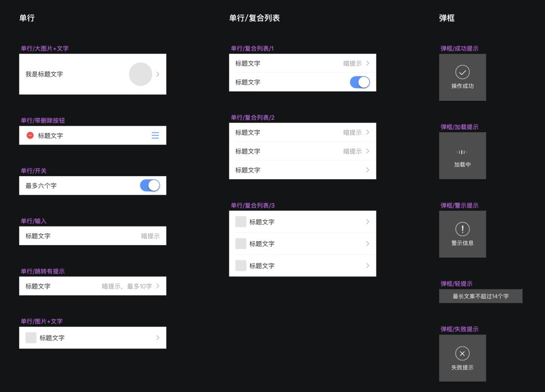545x392 pixels.
Task: Select the 单行/大图片+文字 component label
Action: [44, 48]
